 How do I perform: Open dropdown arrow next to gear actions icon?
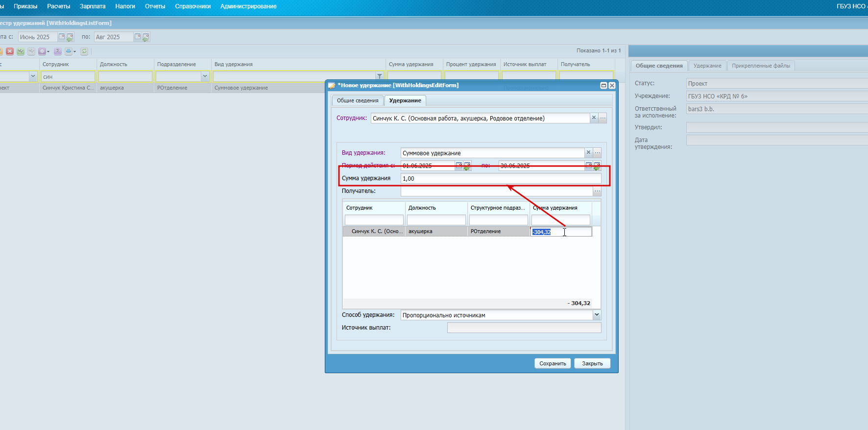pyautogui.click(x=48, y=51)
